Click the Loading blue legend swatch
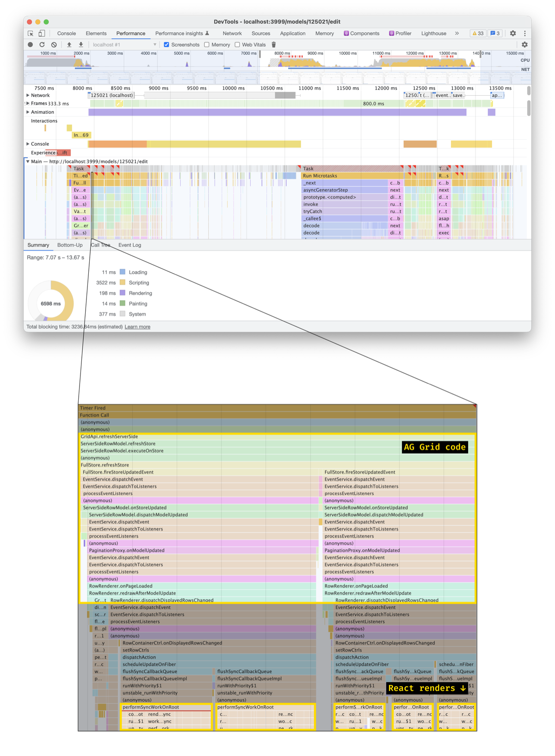 [123, 272]
